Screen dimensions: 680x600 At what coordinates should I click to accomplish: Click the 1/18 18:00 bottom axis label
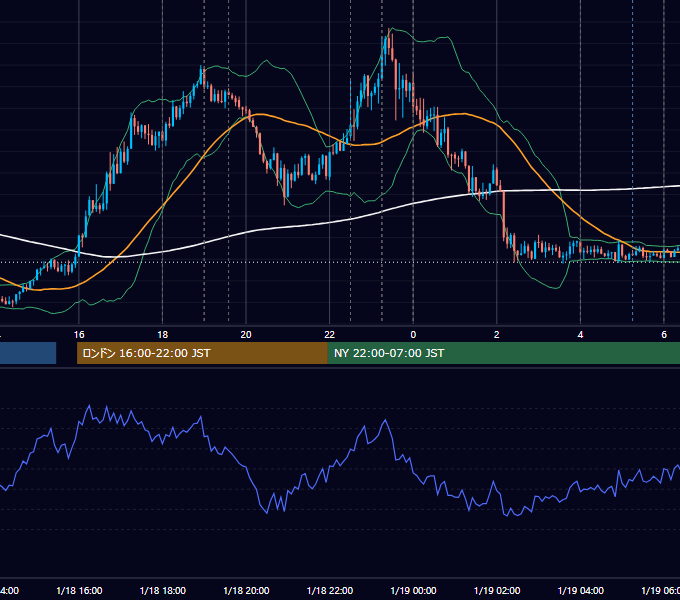tap(163, 591)
